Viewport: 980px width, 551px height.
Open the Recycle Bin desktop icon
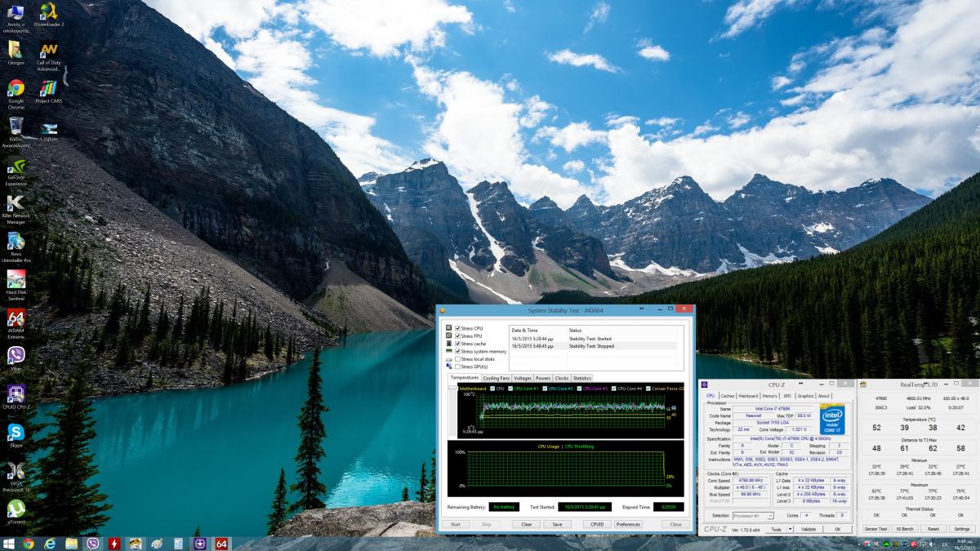tap(16, 132)
